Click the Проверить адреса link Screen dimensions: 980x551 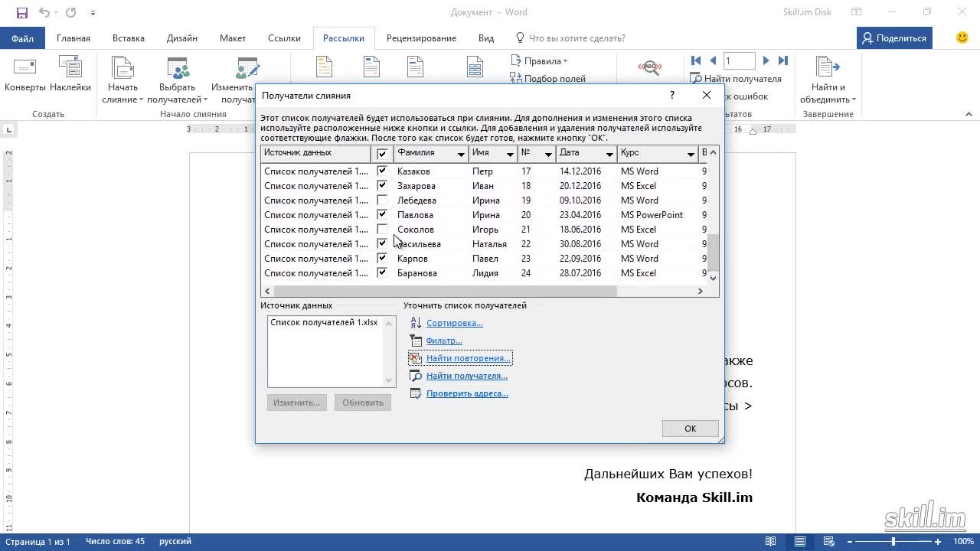pos(467,393)
